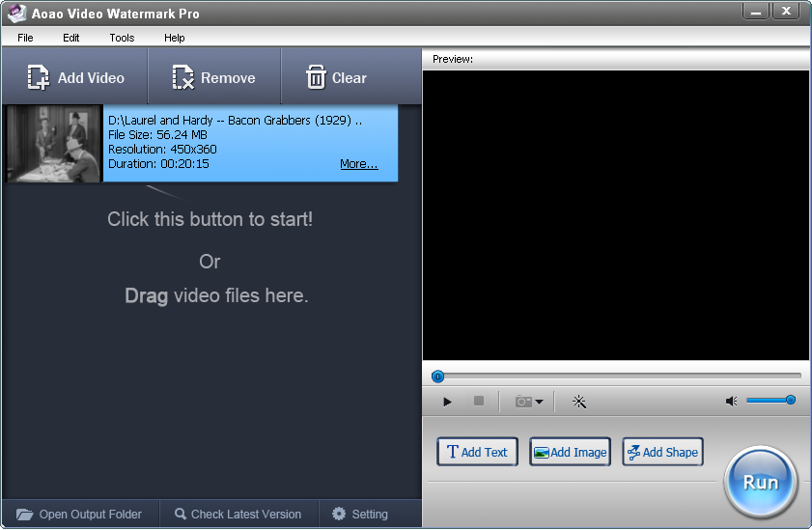The image size is (812, 530).
Task: Select the Bacon Grabbers video thumbnail
Action: coord(54,143)
